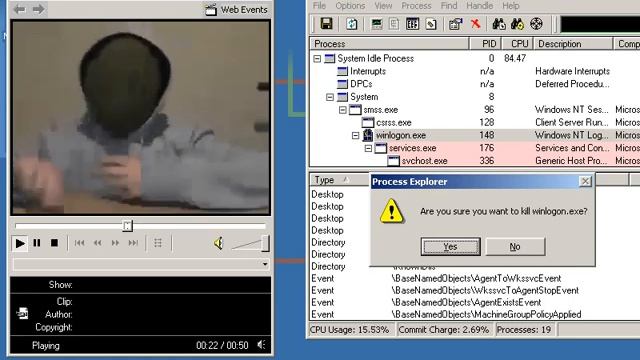Select the MachineGroupPolicyApplied event row
The height and width of the screenshot is (360, 640).
[475, 314]
